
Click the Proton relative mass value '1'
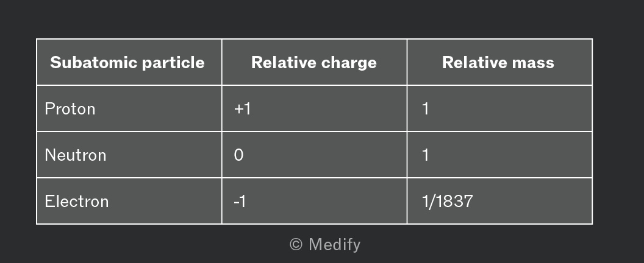(x=425, y=109)
